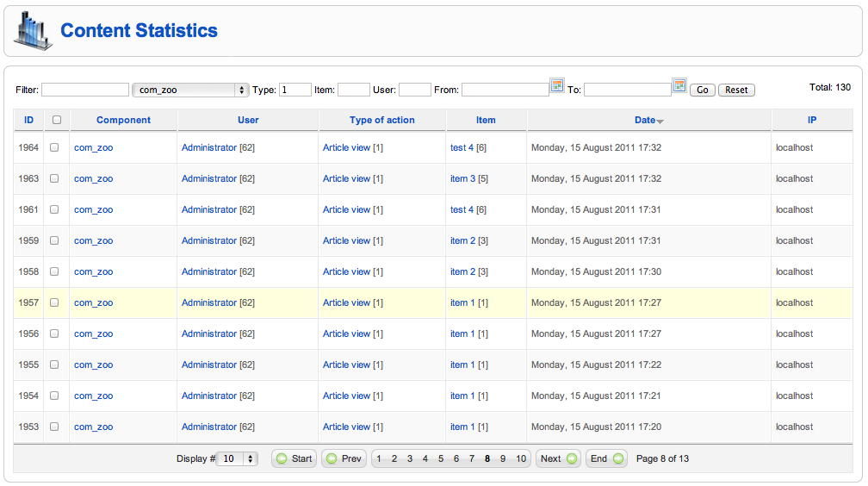The height and width of the screenshot is (486, 868).
Task: Sort by the Date column arrow
Action: tap(660, 121)
